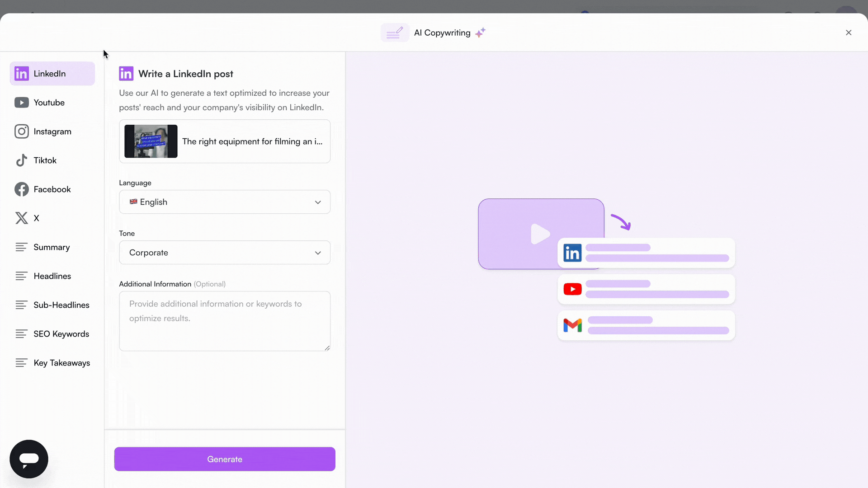Viewport: 868px width, 488px height.
Task: Click the 'AI Copywriting' title text
Action: click(442, 33)
